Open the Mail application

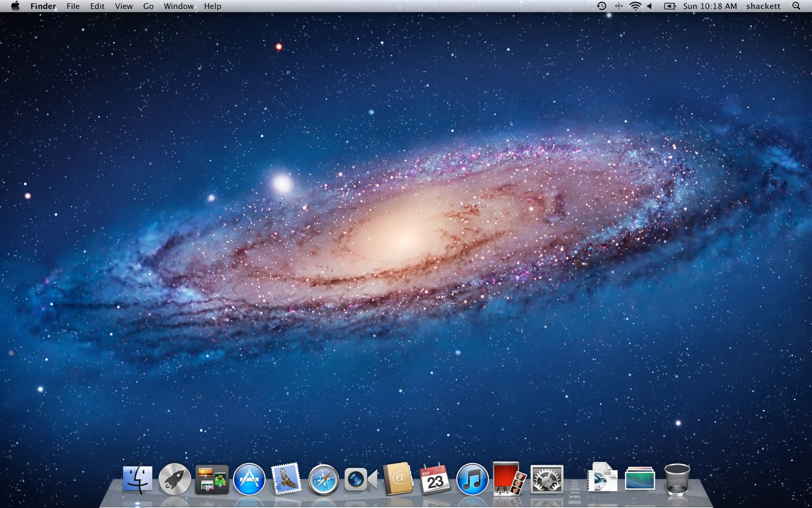[x=286, y=479]
